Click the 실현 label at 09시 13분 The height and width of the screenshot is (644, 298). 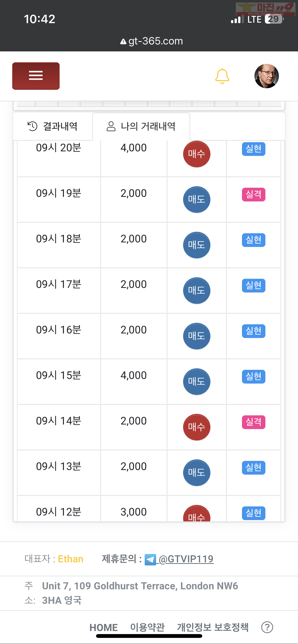(x=253, y=467)
